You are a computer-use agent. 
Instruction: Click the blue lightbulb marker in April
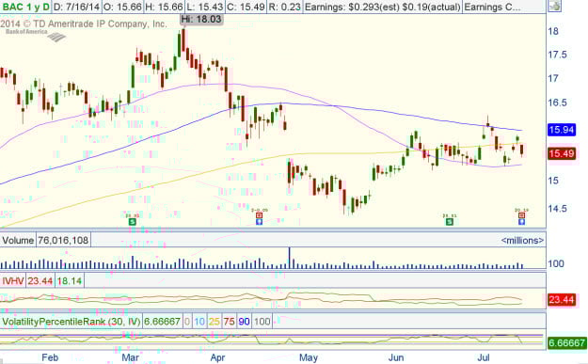tap(259, 222)
